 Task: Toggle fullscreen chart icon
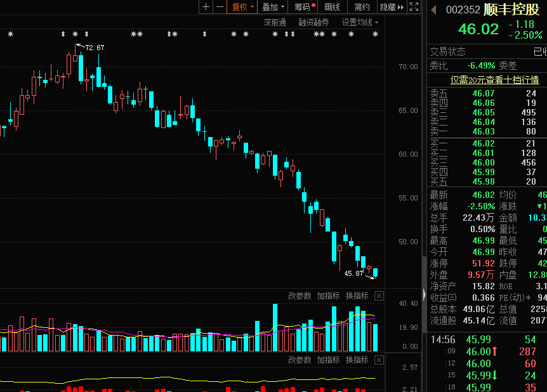pyautogui.click(x=414, y=6)
